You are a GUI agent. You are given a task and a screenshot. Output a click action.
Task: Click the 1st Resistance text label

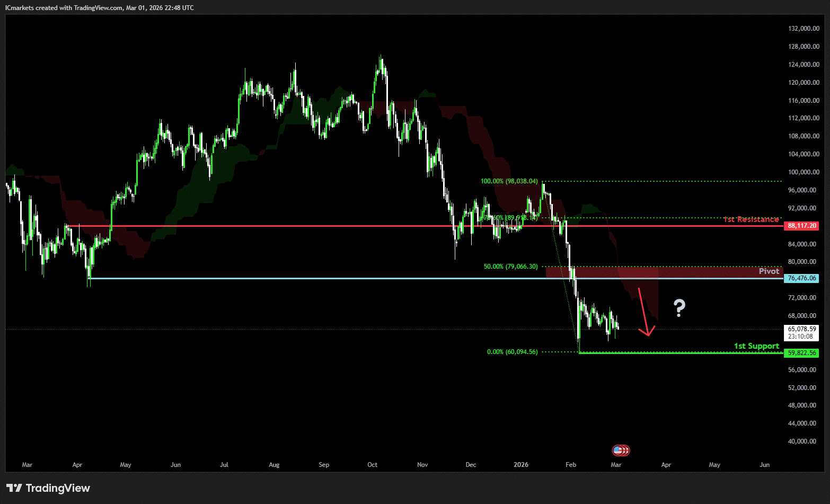click(x=751, y=219)
